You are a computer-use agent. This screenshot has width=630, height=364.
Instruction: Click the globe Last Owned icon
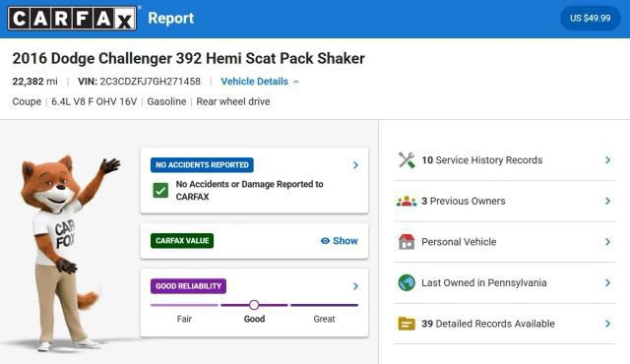[407, 283]
